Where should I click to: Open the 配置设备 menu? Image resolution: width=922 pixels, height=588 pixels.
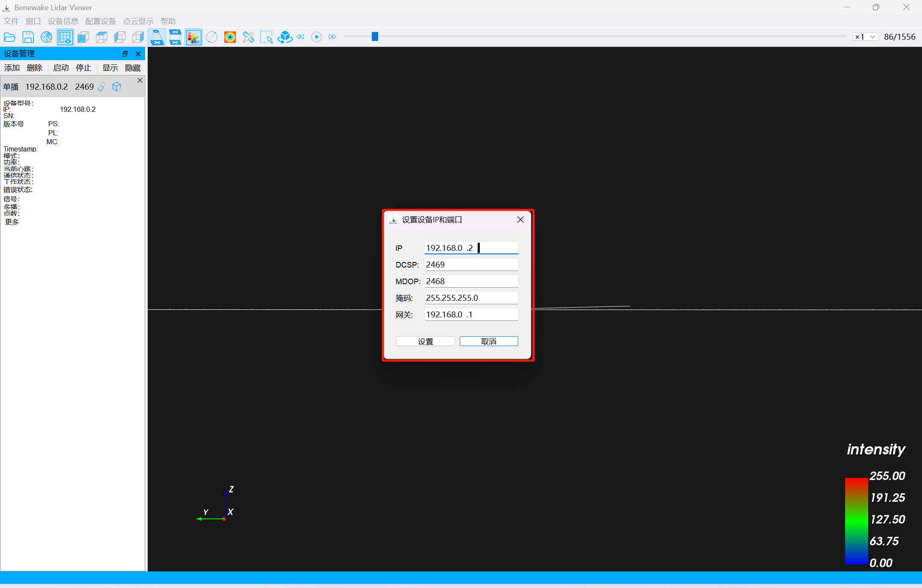click(x=101, y=21)
